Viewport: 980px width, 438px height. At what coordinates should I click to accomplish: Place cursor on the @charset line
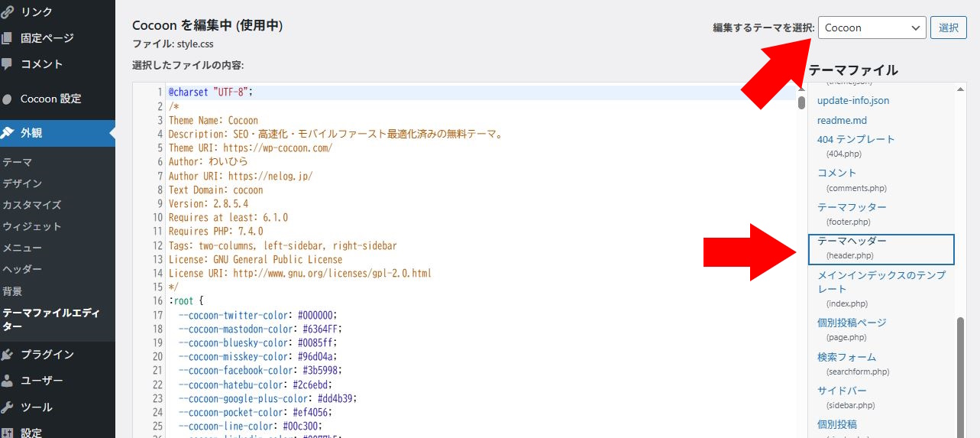pyautogui.click(x=210, y=92)
